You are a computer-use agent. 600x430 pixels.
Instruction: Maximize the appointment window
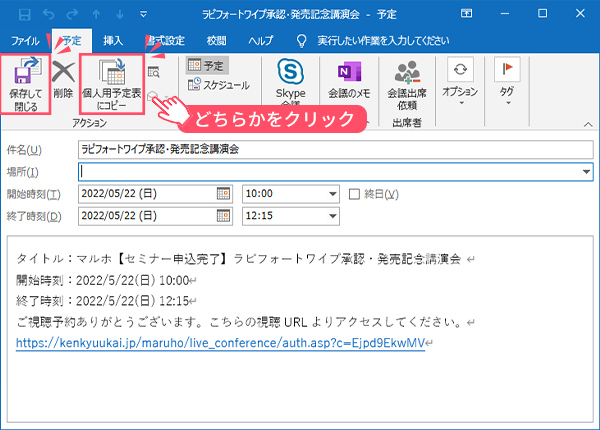542,14
